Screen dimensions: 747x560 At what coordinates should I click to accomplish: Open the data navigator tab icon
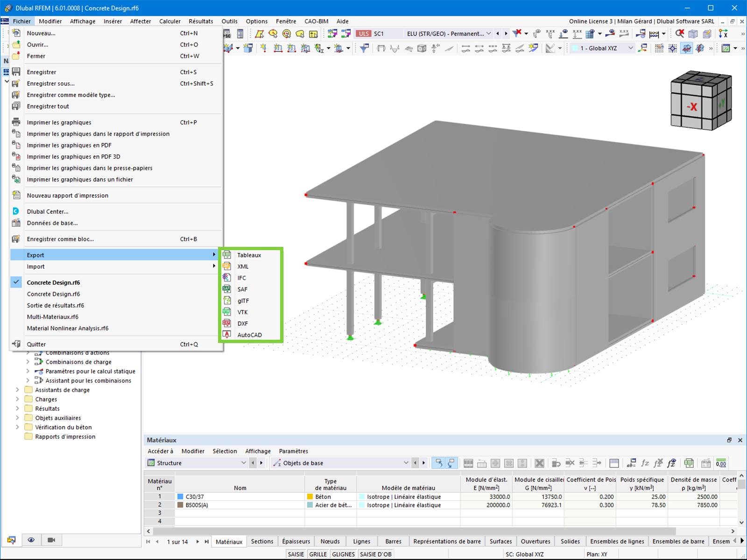pyautogui.click(x=11, y=540)
